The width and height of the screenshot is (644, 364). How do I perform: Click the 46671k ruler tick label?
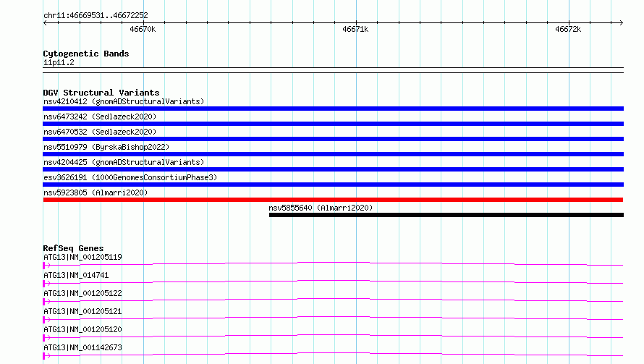pyautogui.click(x=355, y=29)
